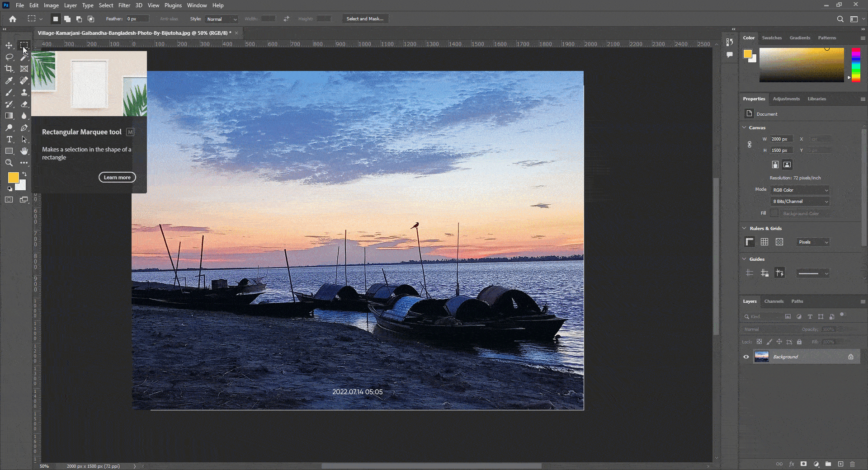This screenshot has width=868, height=470.
Task: Select the Lasso tool
Action: [9, 57]
